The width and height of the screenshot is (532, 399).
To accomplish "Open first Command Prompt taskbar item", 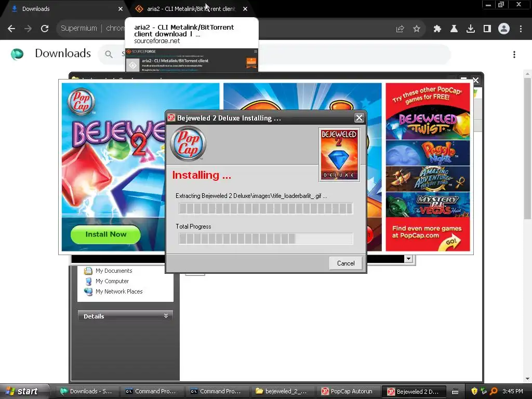I will click(x=152, y=392).
